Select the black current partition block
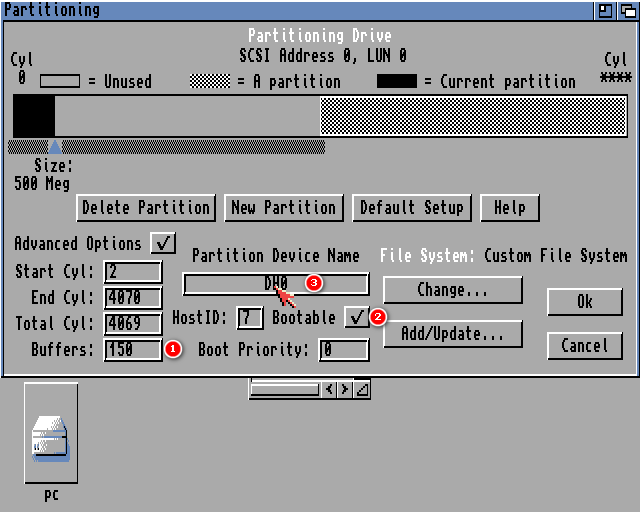The image size is (640, 512). (x=34, y=116)
